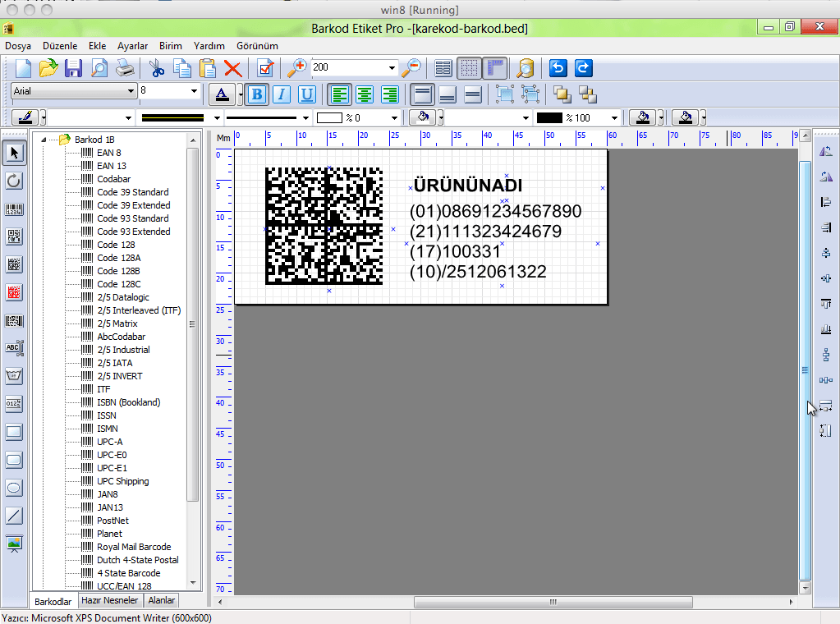Undo the last action
The image size is (840, 624).
[558, 68]
